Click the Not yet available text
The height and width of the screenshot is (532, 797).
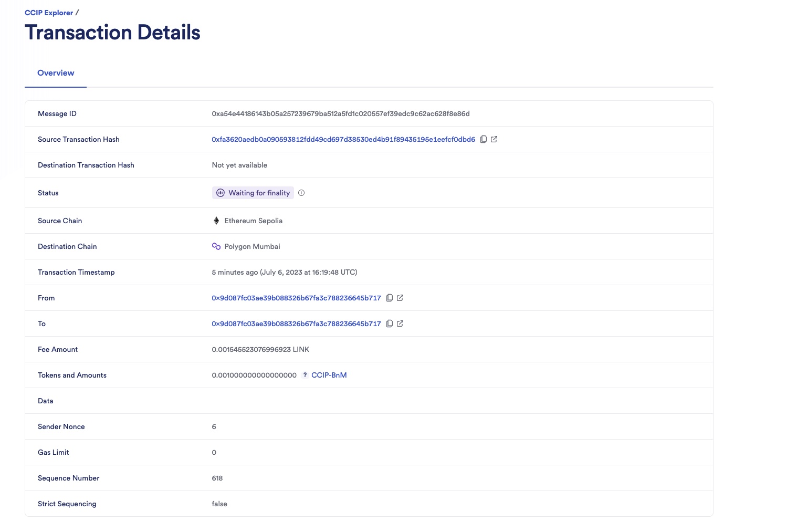click(239, 165)
